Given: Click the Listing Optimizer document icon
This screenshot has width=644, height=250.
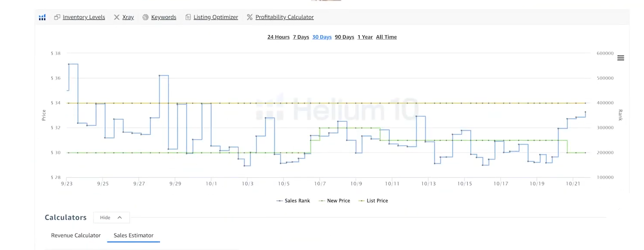Looking at the screenshot, I should point(188,17).
